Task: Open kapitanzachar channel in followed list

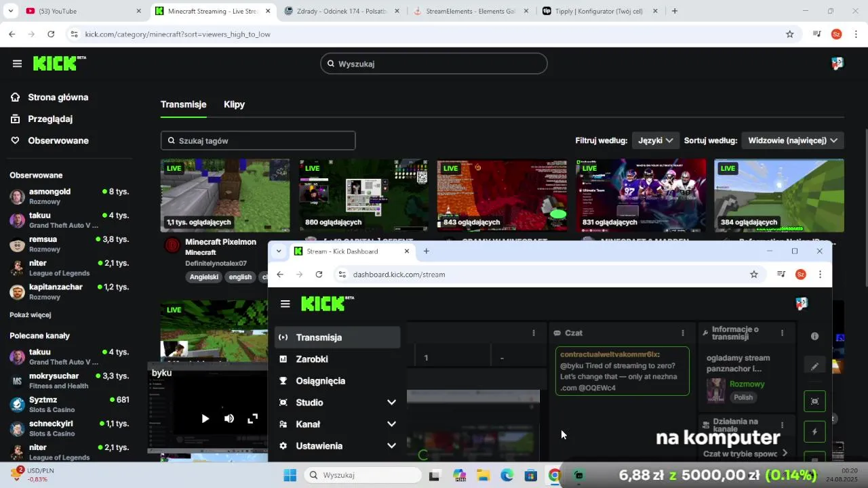Action: pos(69,291)
